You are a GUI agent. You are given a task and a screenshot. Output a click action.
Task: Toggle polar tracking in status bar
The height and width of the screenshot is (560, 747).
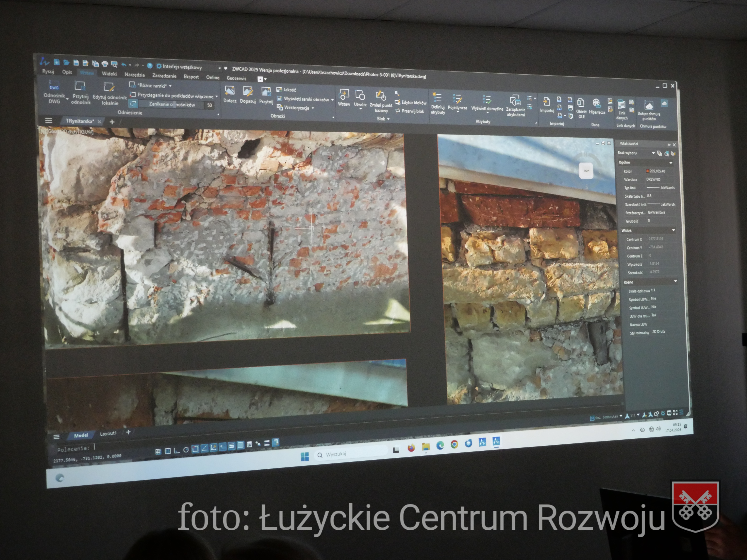point(186,450)
